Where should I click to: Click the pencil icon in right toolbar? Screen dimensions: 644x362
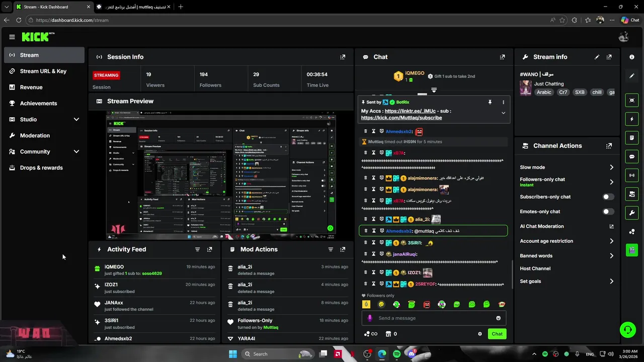pyautogui.click(x=632, y=76)
